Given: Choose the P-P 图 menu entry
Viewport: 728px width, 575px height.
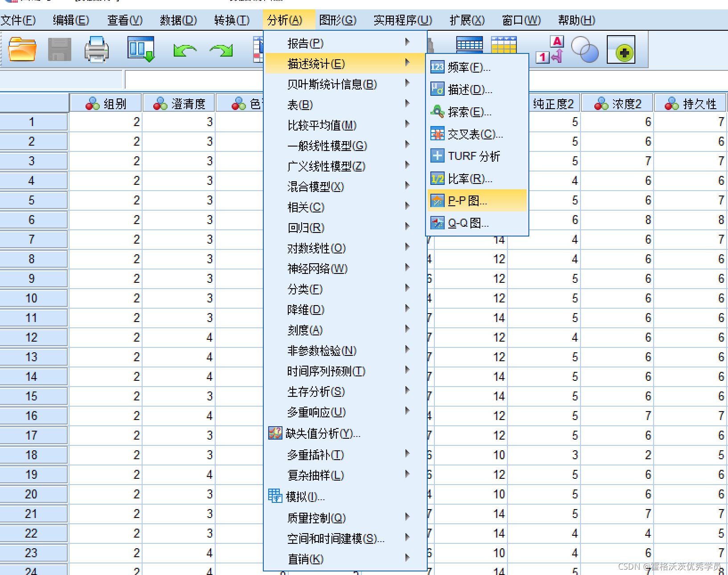Looking at the screenshot, I should [477, 201].
